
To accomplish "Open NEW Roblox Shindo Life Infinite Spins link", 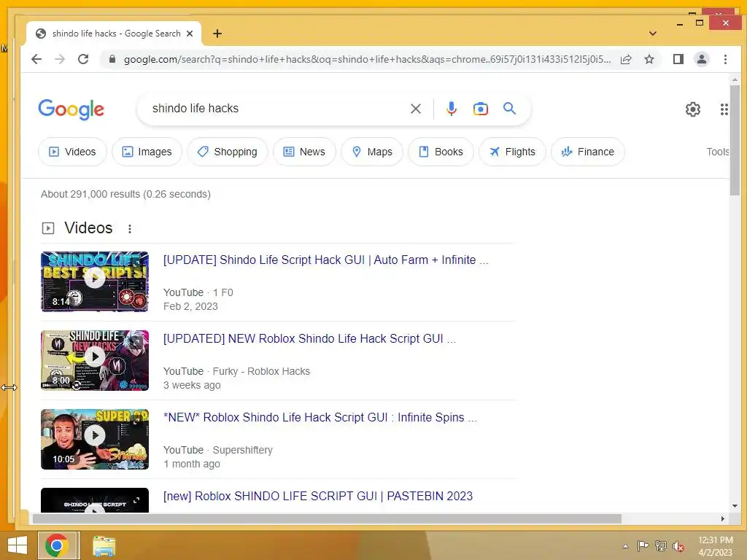I will tap(320, 418).
